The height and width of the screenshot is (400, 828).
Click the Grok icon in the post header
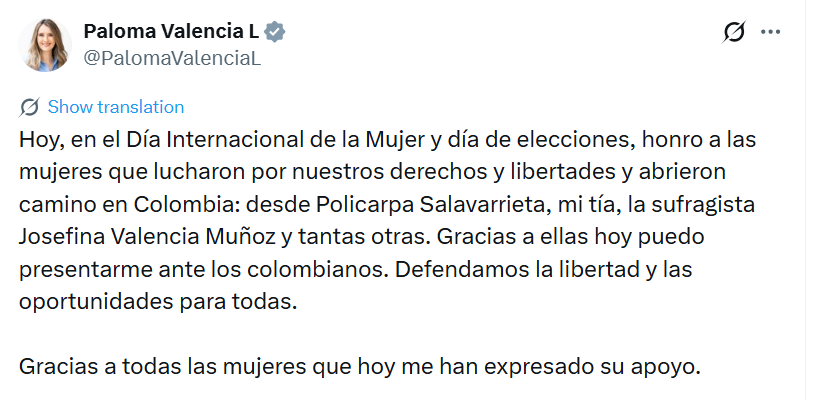click(734, 32)
